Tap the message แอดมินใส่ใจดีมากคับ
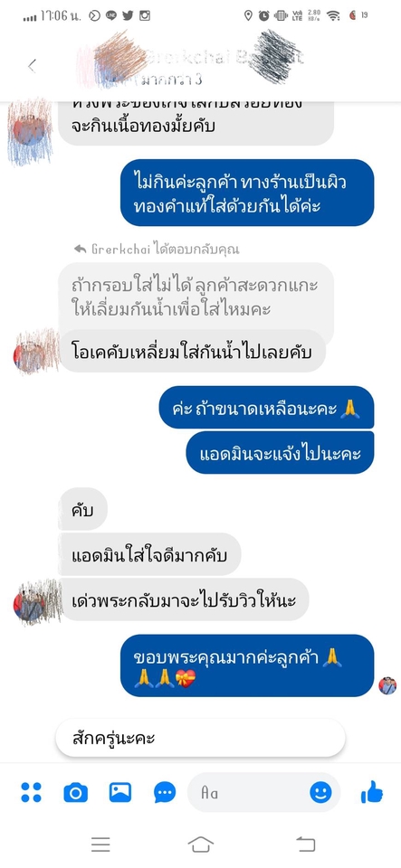The image size is (401, 868). pos(149,554)
